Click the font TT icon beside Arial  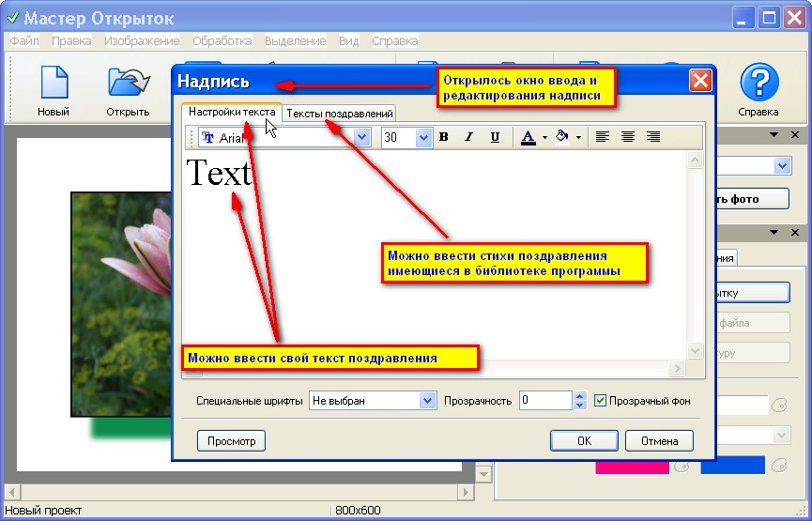click(x=207, y=137)
